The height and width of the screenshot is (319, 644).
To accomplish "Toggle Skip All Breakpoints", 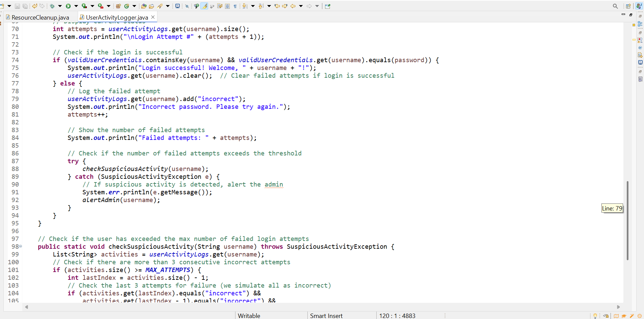I will point(187,6).
